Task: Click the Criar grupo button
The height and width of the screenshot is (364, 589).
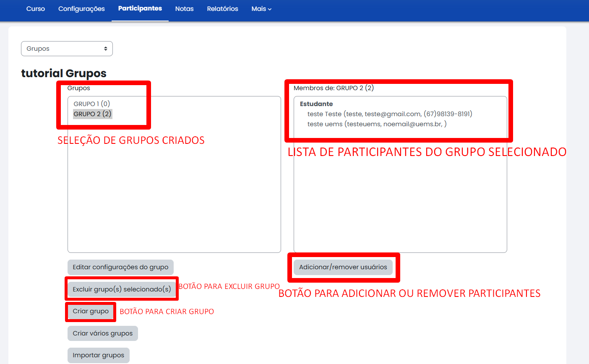Action: 90,312
